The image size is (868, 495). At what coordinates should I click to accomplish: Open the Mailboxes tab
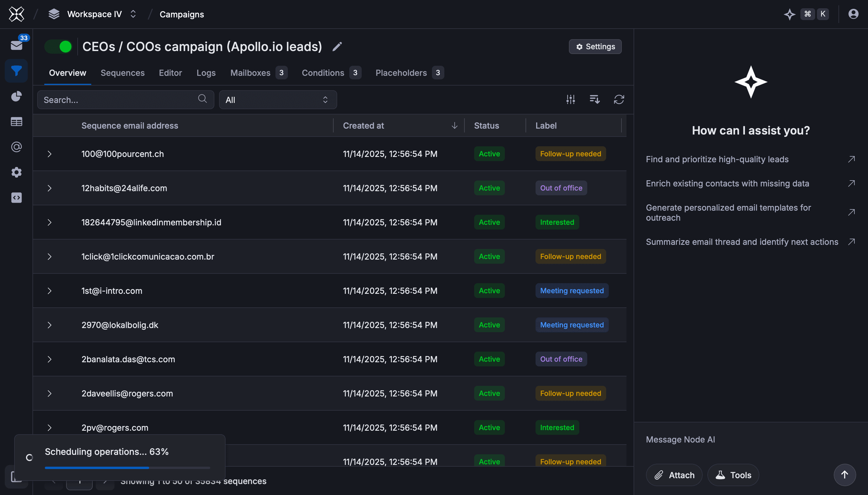250,73
